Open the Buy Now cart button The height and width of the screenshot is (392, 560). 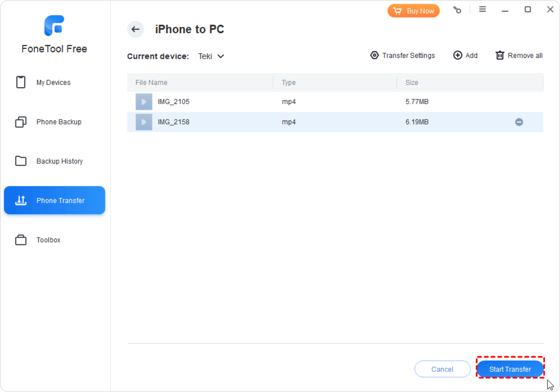tap(413, 11)
